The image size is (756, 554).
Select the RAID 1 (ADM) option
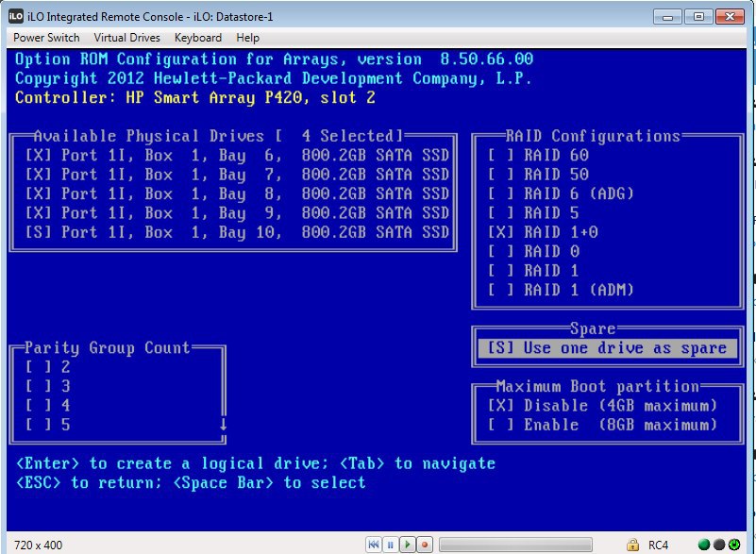tap(561, 291)
